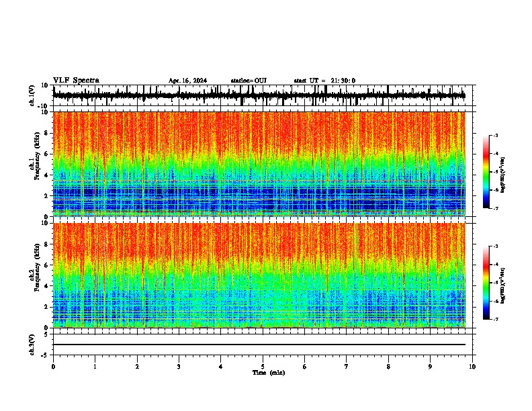Click the "-3" label on ch.1 color bar

click(496, 135)
